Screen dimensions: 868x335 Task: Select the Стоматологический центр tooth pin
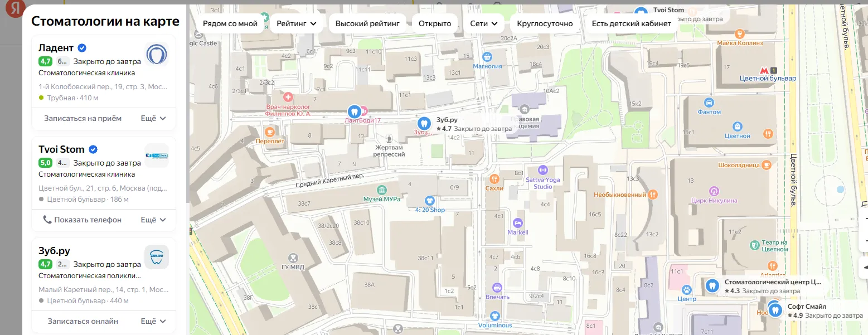coord(711,285)
